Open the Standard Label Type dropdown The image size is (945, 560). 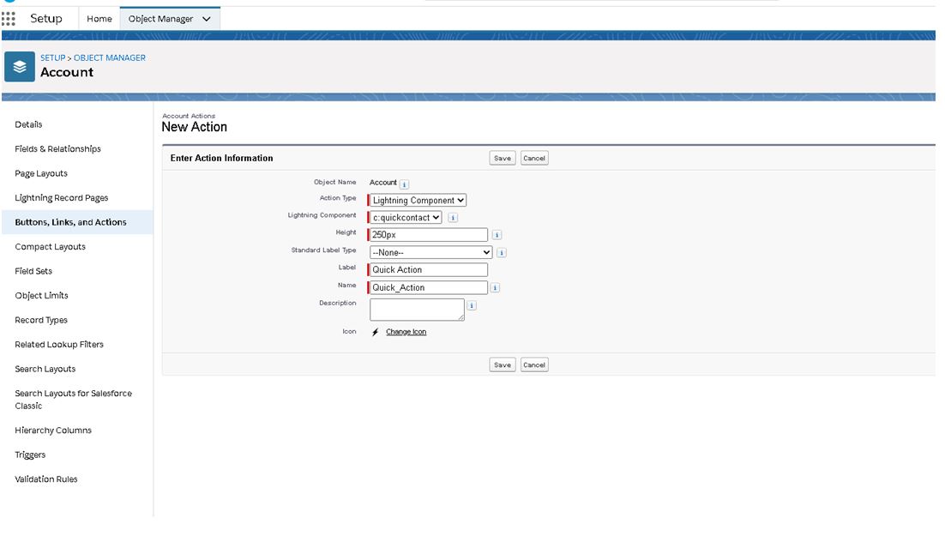tap(431, 253)
